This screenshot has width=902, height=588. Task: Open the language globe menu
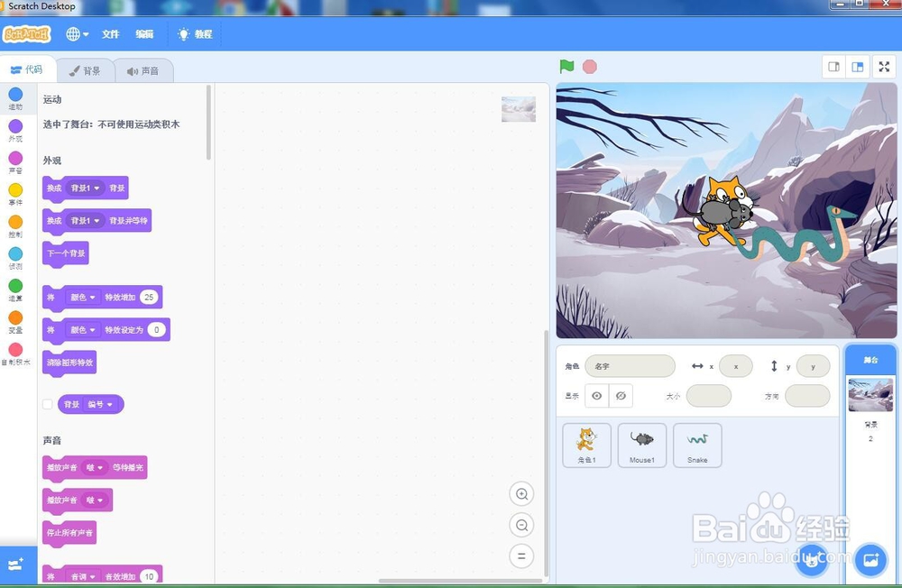coord(77,34)
